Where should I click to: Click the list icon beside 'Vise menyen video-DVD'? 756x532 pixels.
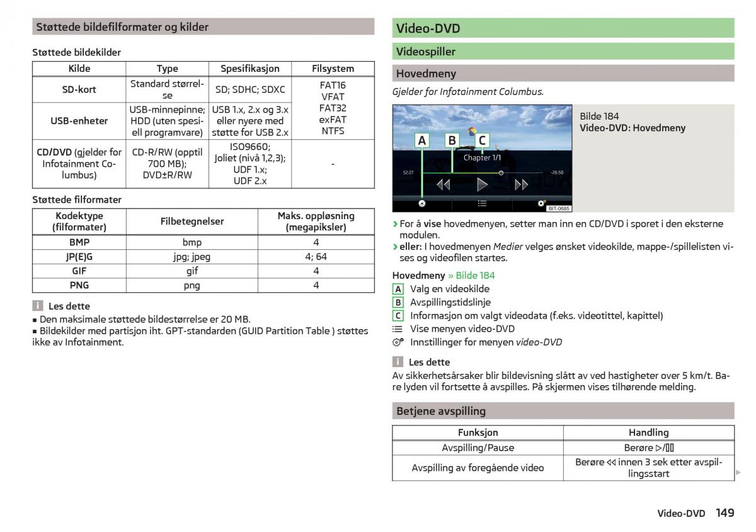tap(398, 329)
